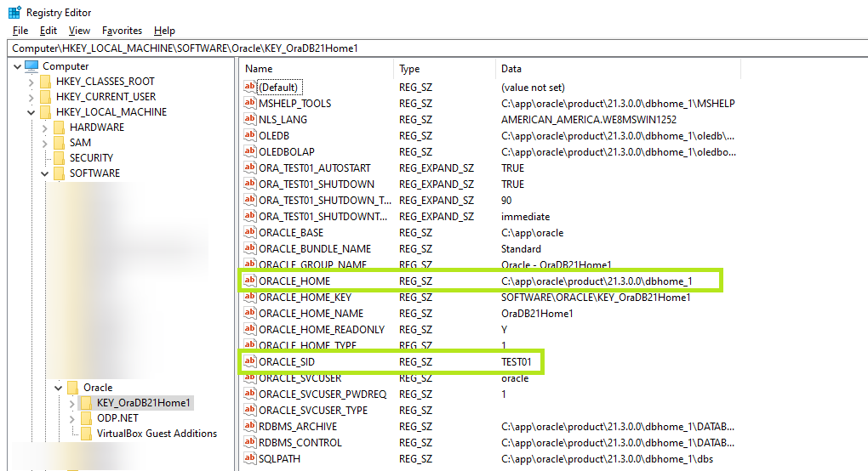Click the REG_EXPAND_SZ type of ORA_TEST01_AUTOSTART

pos(437,168)
